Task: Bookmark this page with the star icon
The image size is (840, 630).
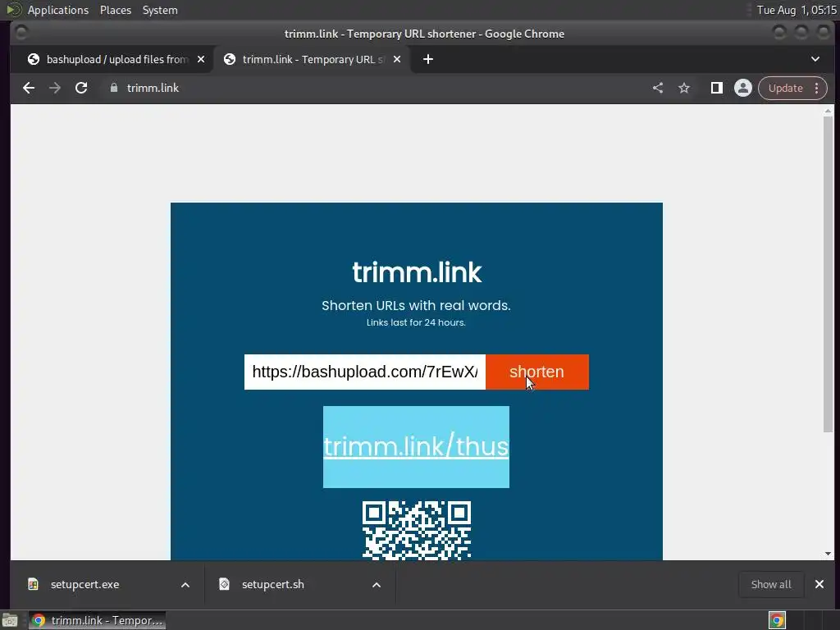Action: [684, 88]
